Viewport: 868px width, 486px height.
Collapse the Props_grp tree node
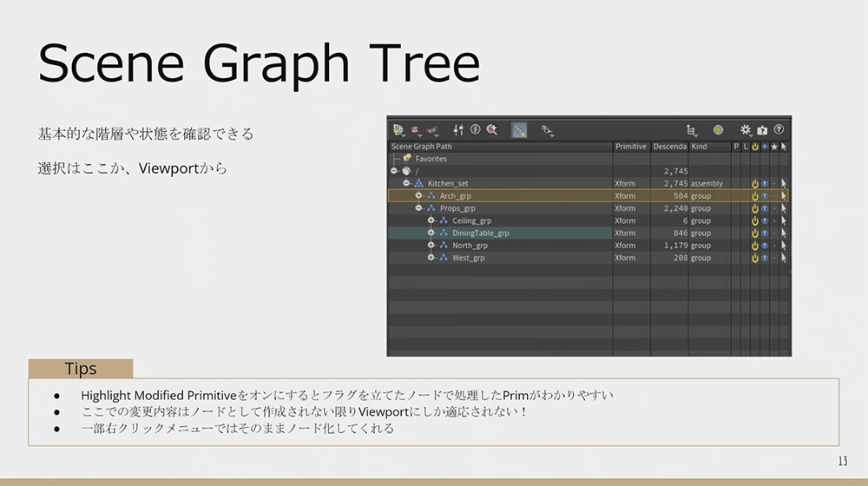418,208
